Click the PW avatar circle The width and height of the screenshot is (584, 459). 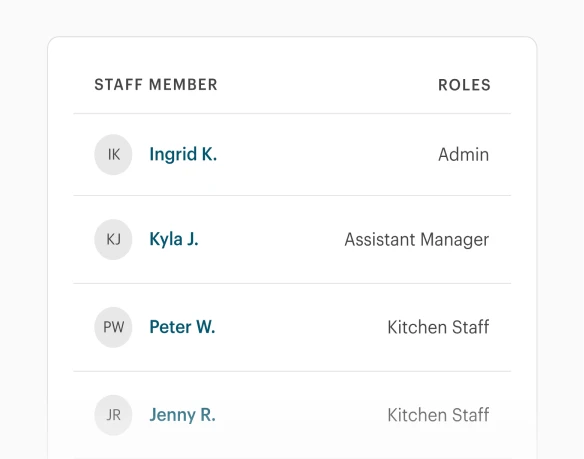113,327
